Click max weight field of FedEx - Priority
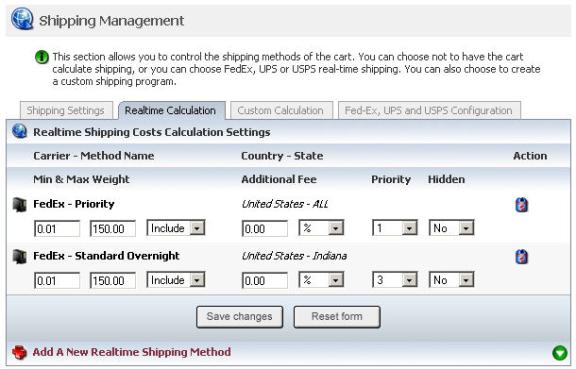 point(113,229)
